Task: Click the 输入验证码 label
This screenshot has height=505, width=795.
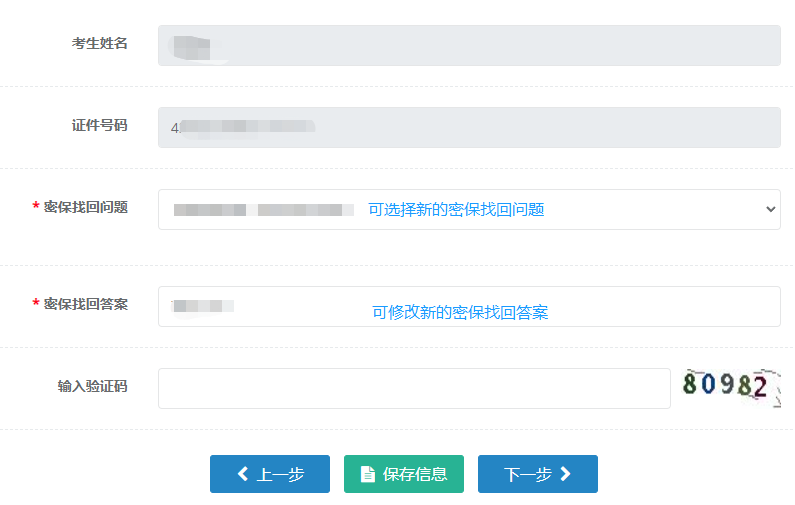Action: coord(92,386)
